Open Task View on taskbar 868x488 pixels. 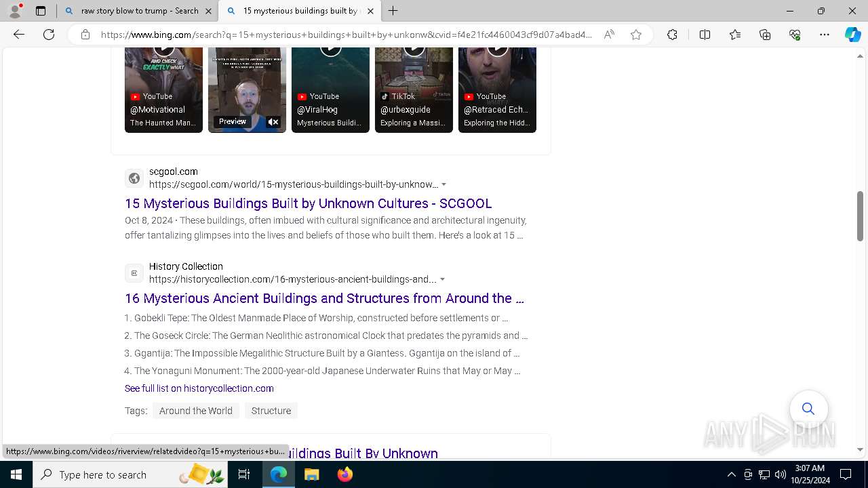(x=244, y=474)
